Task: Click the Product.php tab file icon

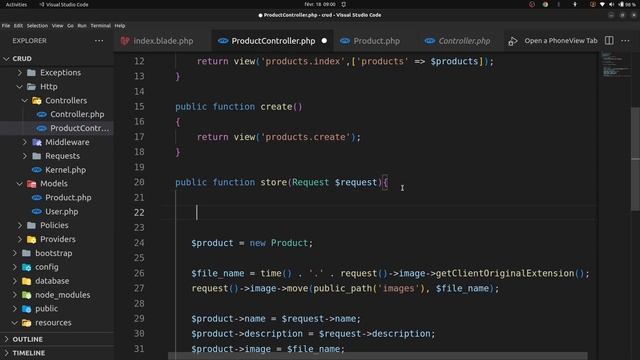Action: click(345, 41)
